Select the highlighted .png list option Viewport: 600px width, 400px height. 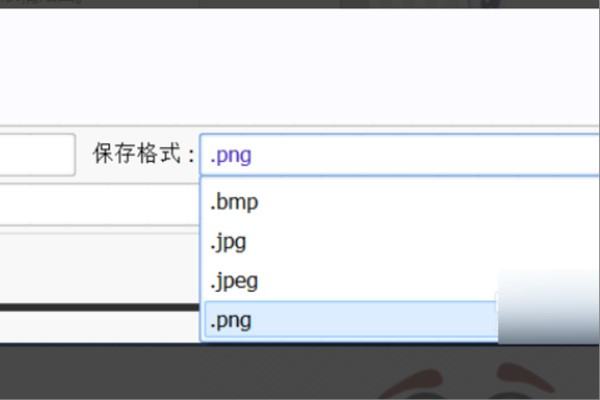(x=351, y=320)
